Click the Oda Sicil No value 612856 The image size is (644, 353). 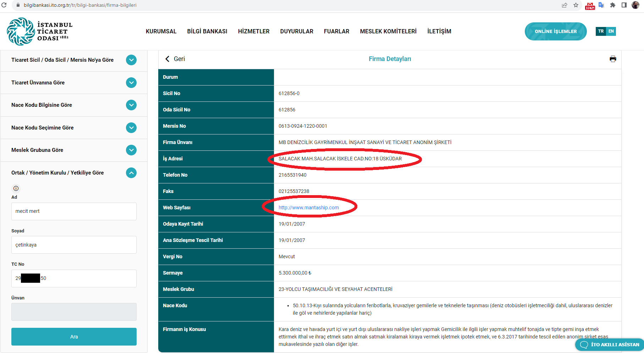(x=287, y=110)
